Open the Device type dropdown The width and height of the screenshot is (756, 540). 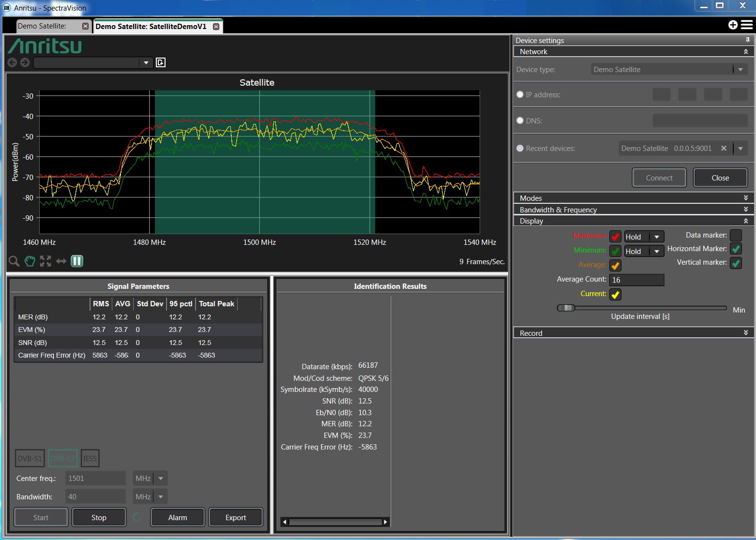[740, 70]
